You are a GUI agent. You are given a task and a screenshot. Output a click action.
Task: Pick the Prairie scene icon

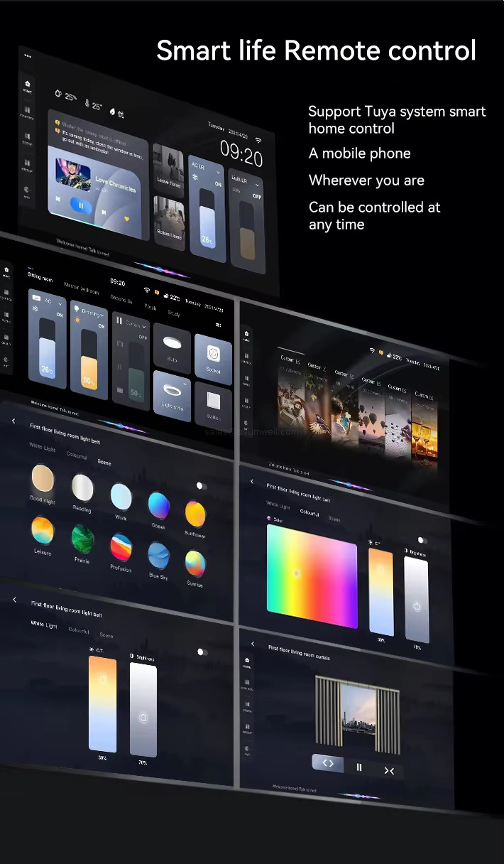(83, 540)
